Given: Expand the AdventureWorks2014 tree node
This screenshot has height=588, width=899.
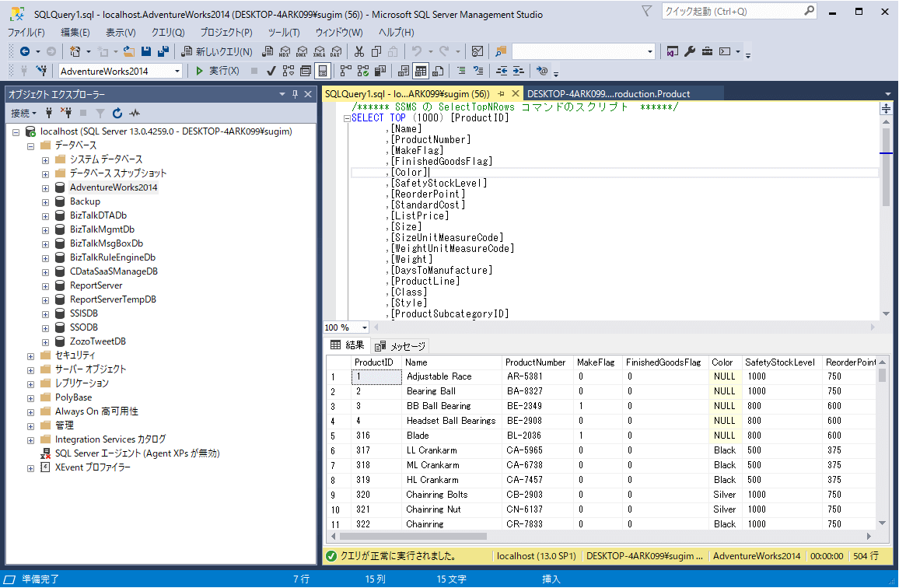Looking at the screenshot, I should tap(46, 187).
